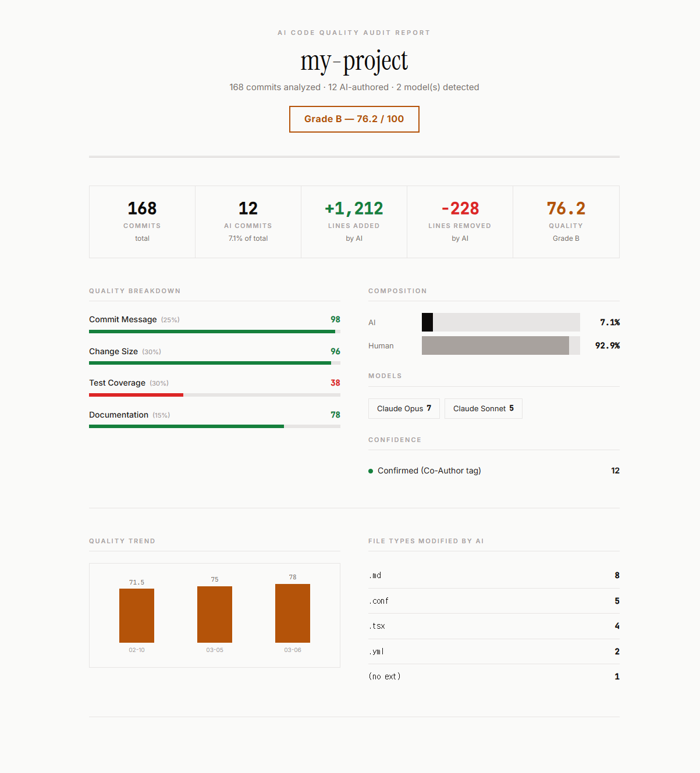
Task: Click the 03-05 quality trend bar
Action: point(215,614)
